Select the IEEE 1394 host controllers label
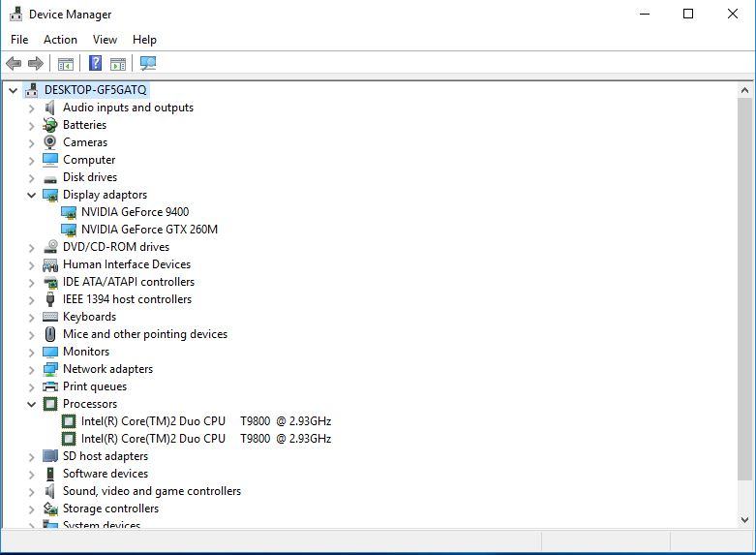The image size is (756, 555). (x=127, y=299)
